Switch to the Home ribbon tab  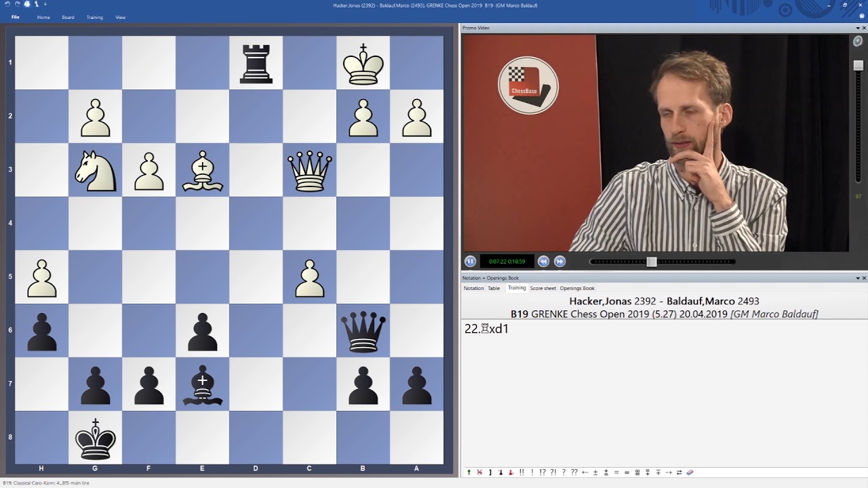point(43,17)
